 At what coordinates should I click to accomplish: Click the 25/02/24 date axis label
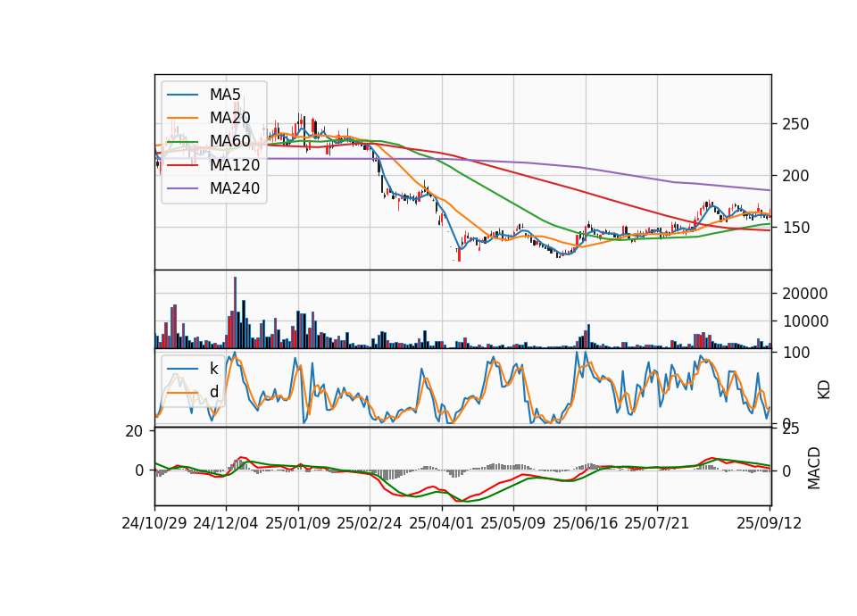pyautogui.click(x=370, y=523)
